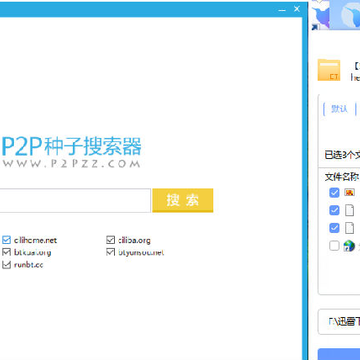Uncheck the picture file checkbox in download list
This screenshot has height=360, width=360.
[334, 192]
